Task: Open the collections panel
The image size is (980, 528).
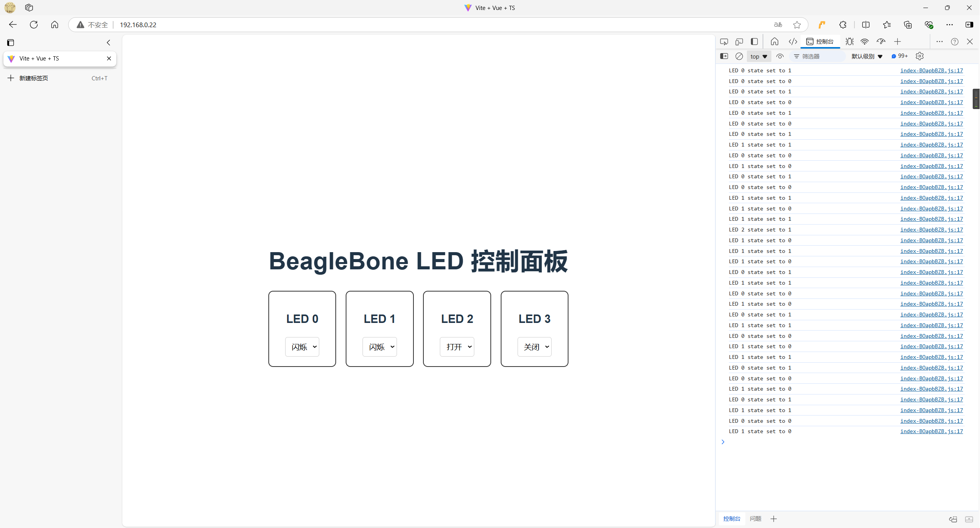Action: (x=908, y=25)
